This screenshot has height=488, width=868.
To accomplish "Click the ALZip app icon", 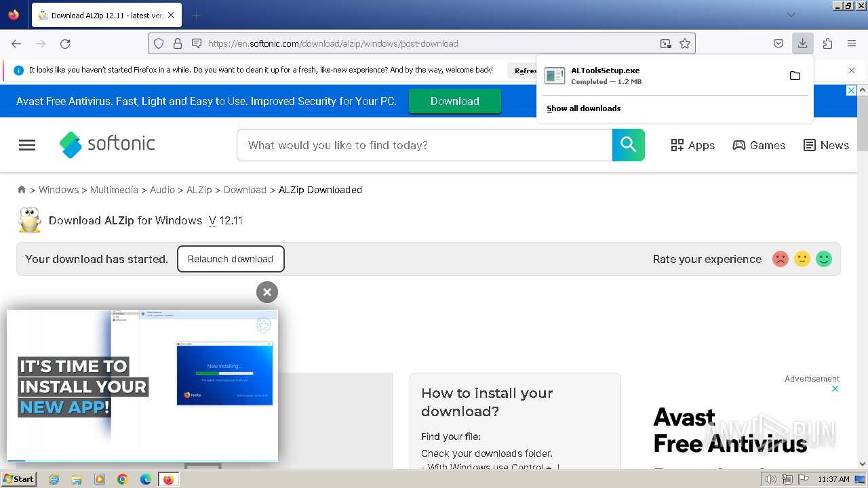I will click(29, 220).
